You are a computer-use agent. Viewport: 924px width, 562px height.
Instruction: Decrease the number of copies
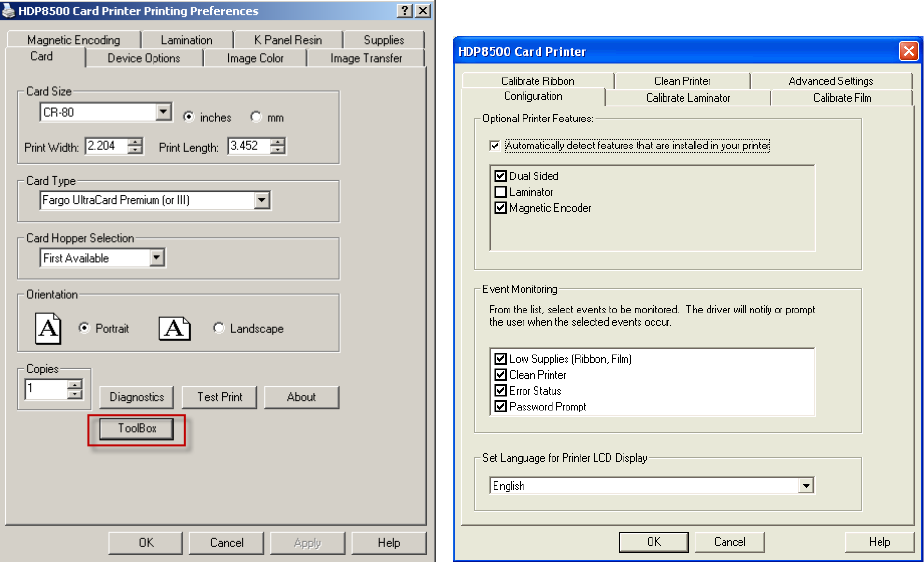[75, 394]
